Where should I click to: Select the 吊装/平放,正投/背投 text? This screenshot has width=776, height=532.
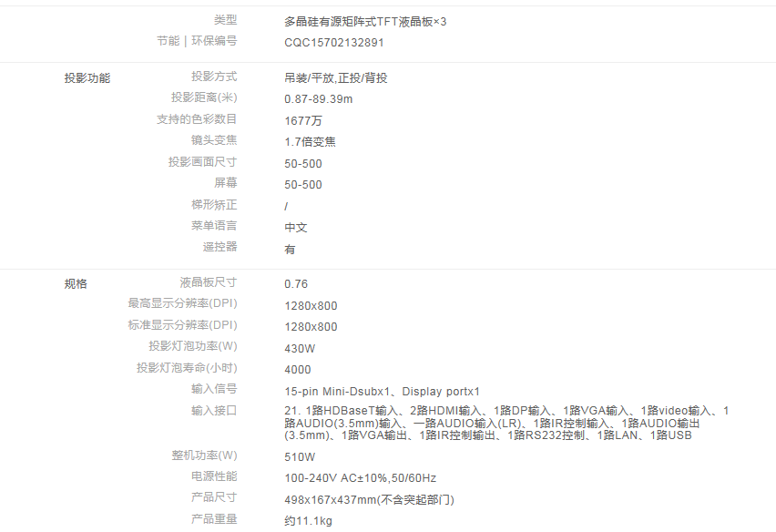click(x=335, y=78)
